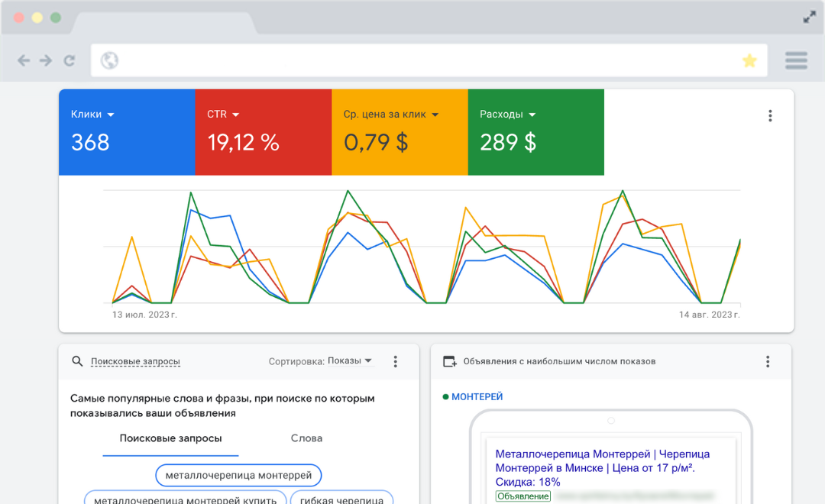Click the search magnifier icon in queries card
This screenshot has height=504, width=825.
(x=77, y=361)
